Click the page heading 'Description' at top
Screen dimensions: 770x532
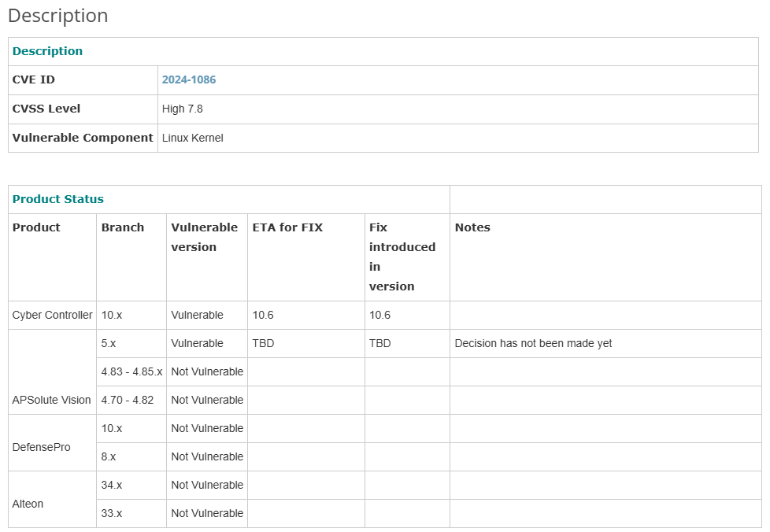(x=58, y=16)
